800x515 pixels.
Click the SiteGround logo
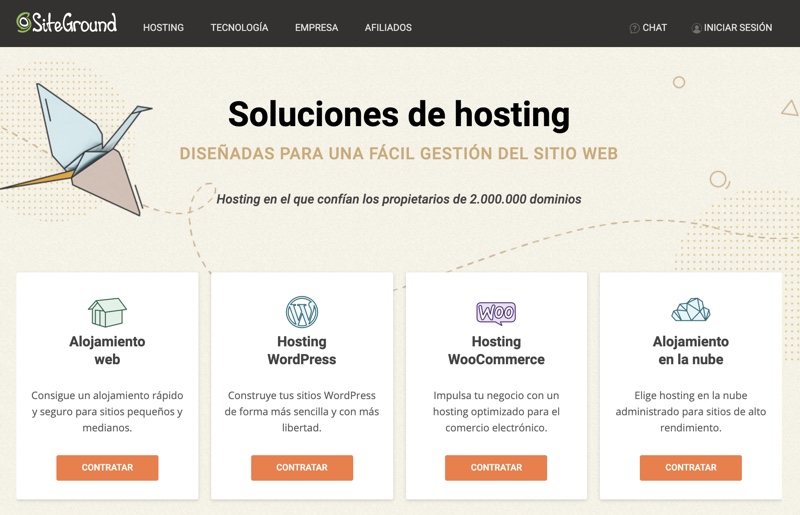coord(67,23)
